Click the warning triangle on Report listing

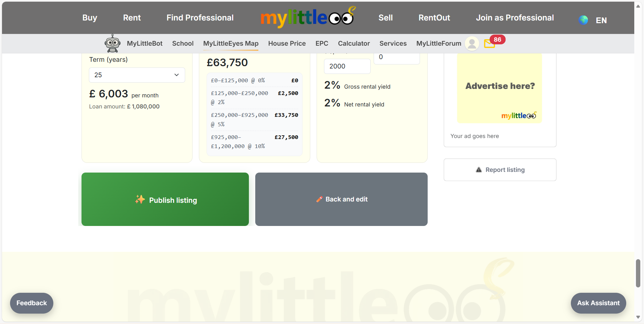point(479,170)
